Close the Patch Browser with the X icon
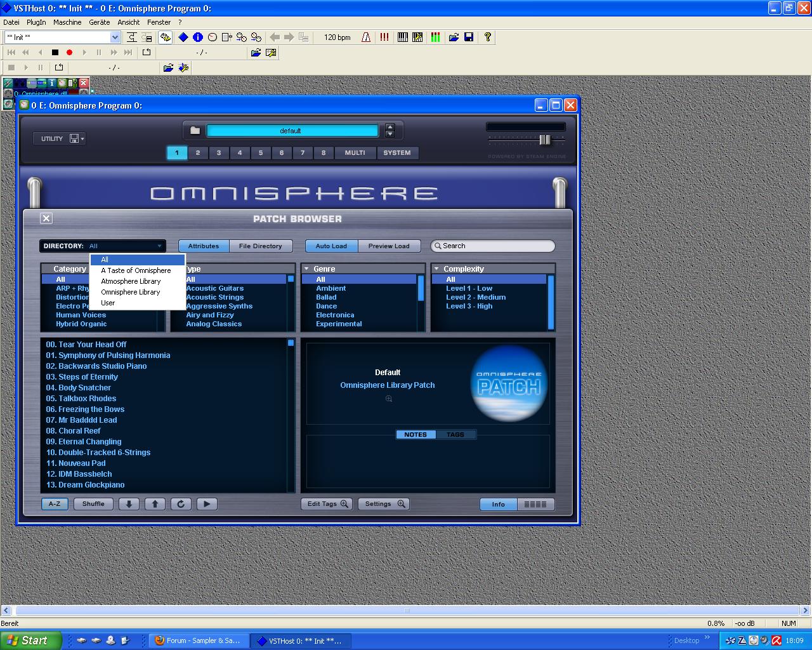Image resolution: width=812 pixels, height=650 pixels. click(x=46, y=218)
